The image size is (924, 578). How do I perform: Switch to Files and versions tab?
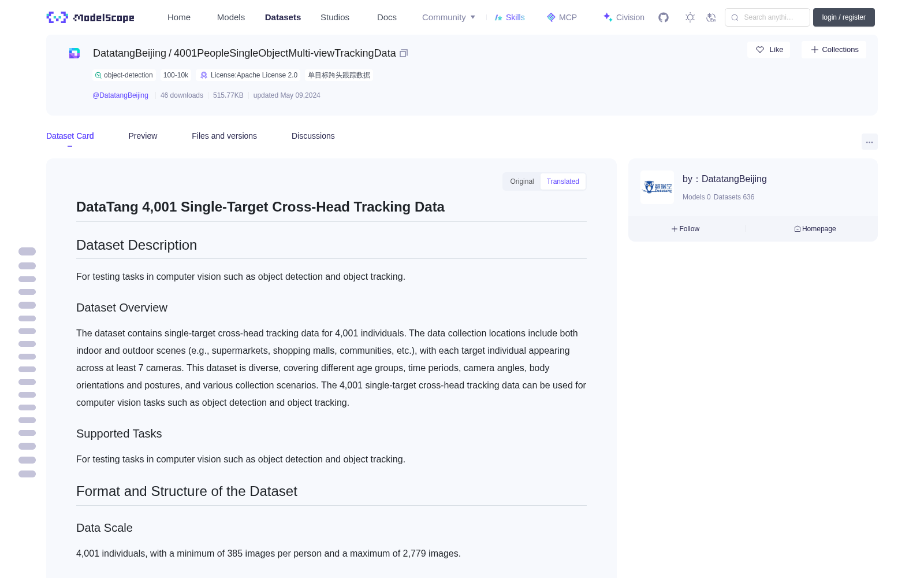click(224, 136)
